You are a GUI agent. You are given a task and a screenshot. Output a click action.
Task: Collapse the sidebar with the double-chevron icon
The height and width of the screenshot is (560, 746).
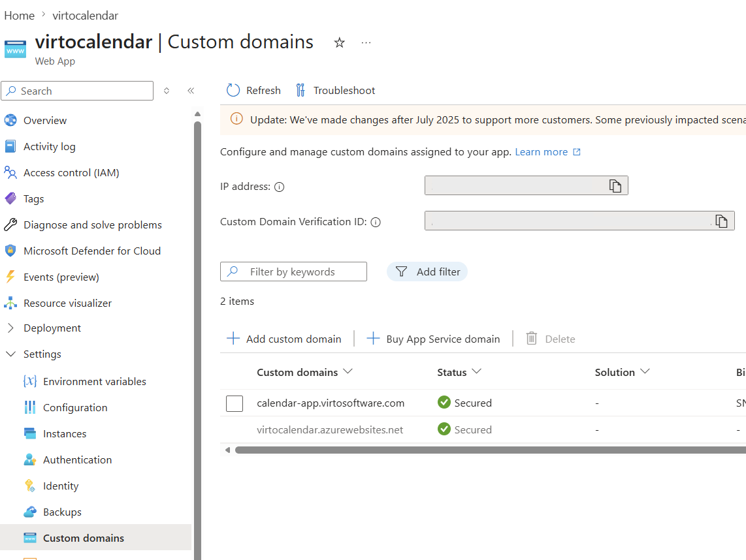(191, 91)
